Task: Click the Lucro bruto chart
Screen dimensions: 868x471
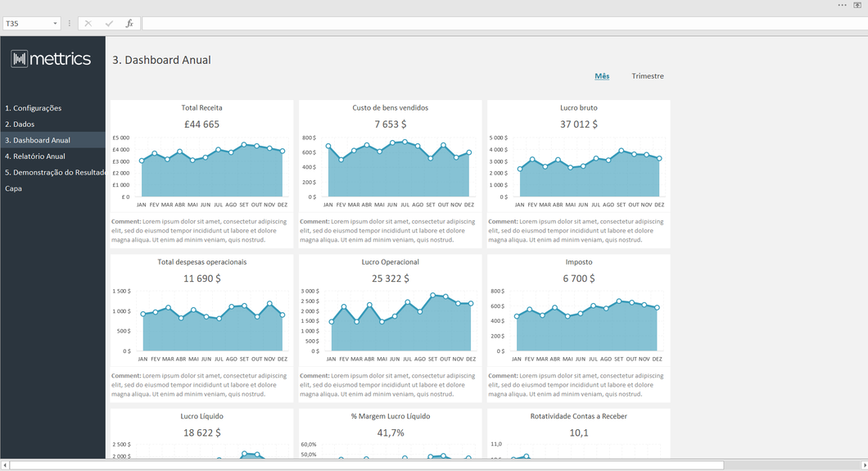Action: click(578, 170)
